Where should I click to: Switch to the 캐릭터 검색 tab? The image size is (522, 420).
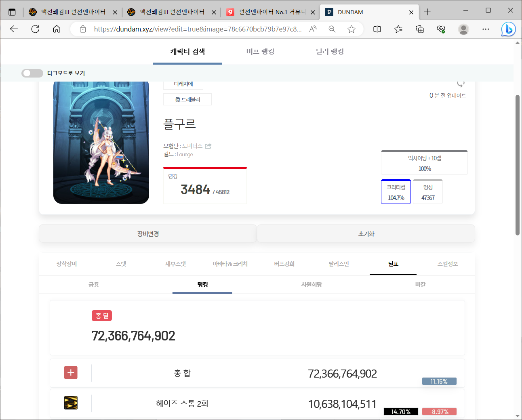pyautogui.click(x=187, y=52)
